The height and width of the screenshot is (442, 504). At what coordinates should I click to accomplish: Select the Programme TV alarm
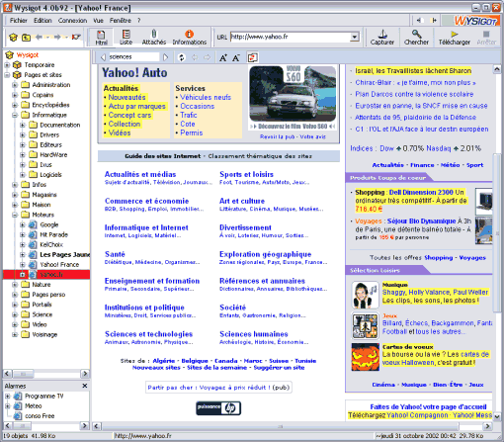44,396
